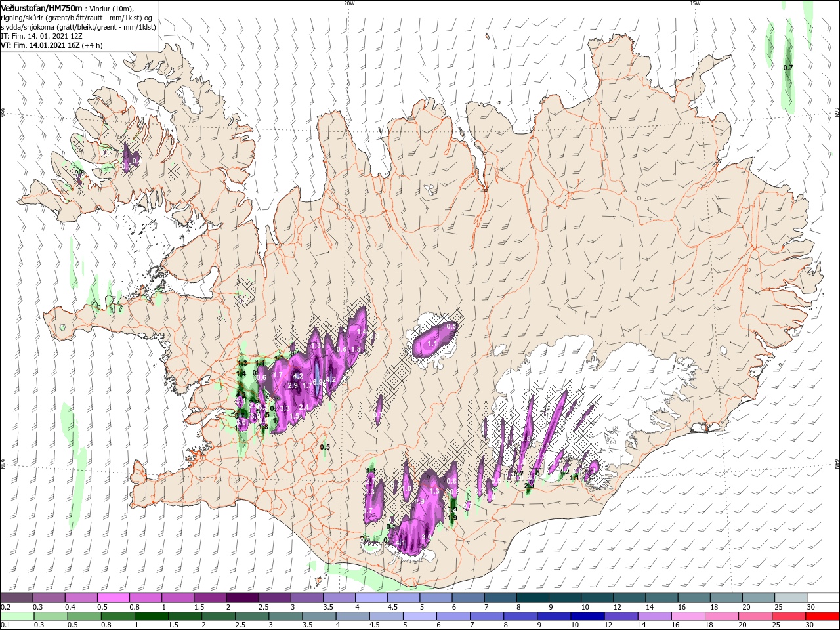840x630 pixels.
Task: Click the 20W longitude label
Action: 349,3
